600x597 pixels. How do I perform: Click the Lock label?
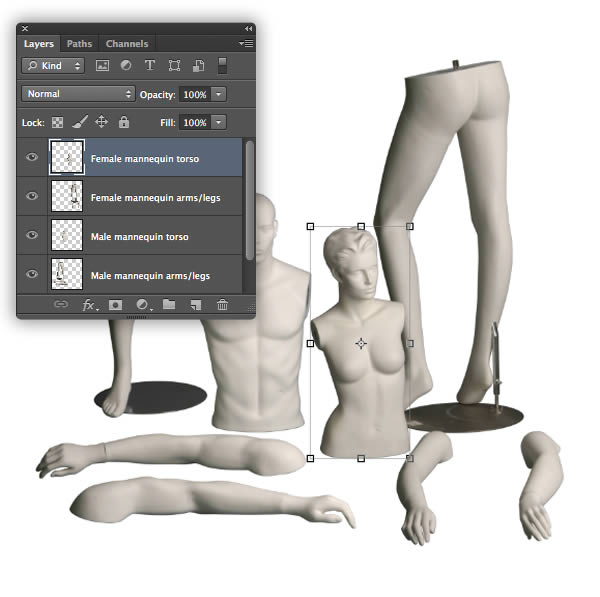tap(33, 123)
